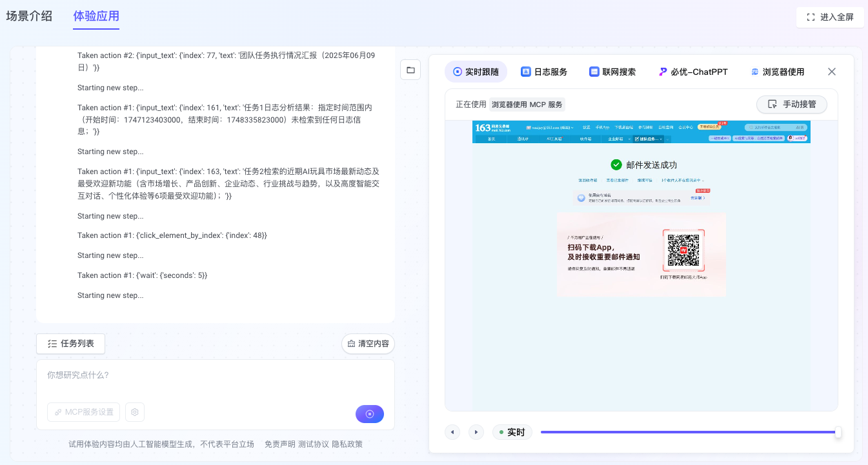This screenshot has height=465, width=868.
Task: Click the 进入全屏 fullscreen button
Action: pos(830,17)
